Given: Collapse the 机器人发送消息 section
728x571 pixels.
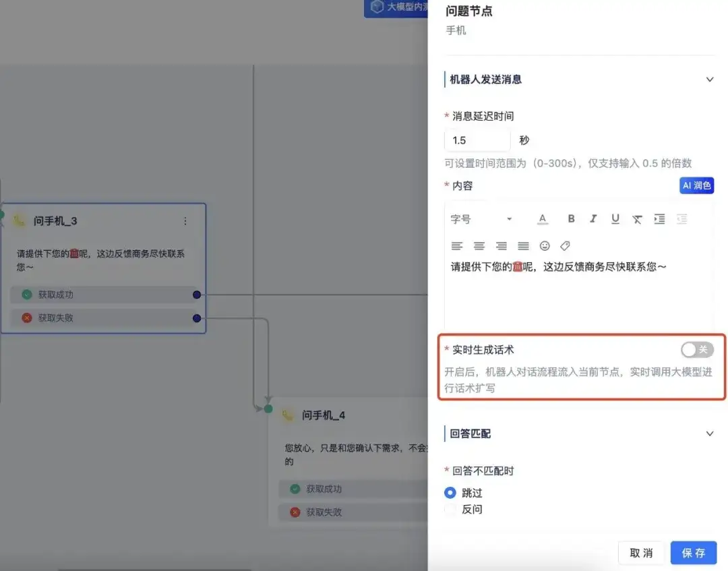Looking at the screenshot, I should (x=709, y=80).
